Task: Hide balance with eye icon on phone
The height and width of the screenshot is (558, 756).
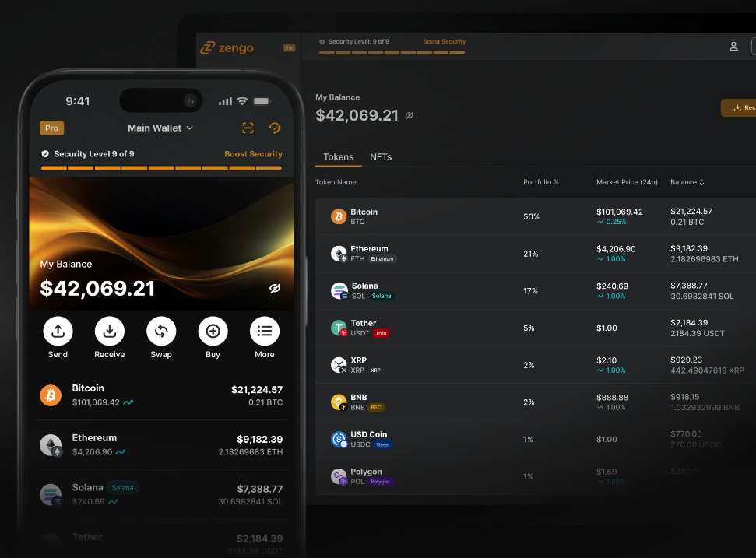Action: [x=275, y=288]
